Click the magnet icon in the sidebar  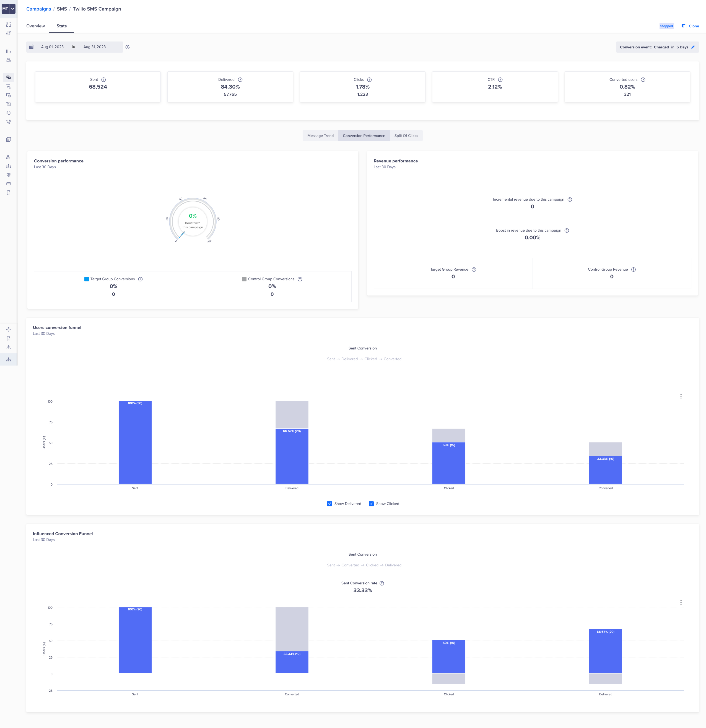click(9, 33)
